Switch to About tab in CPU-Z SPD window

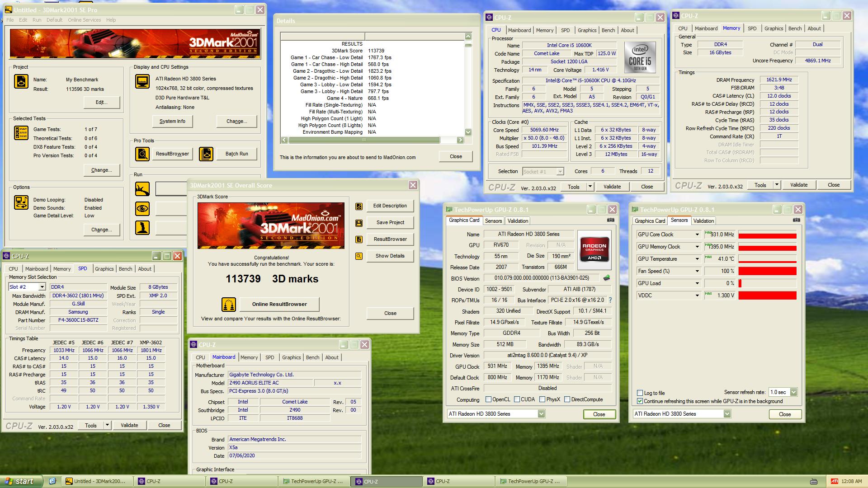click(x=145, y=269)
